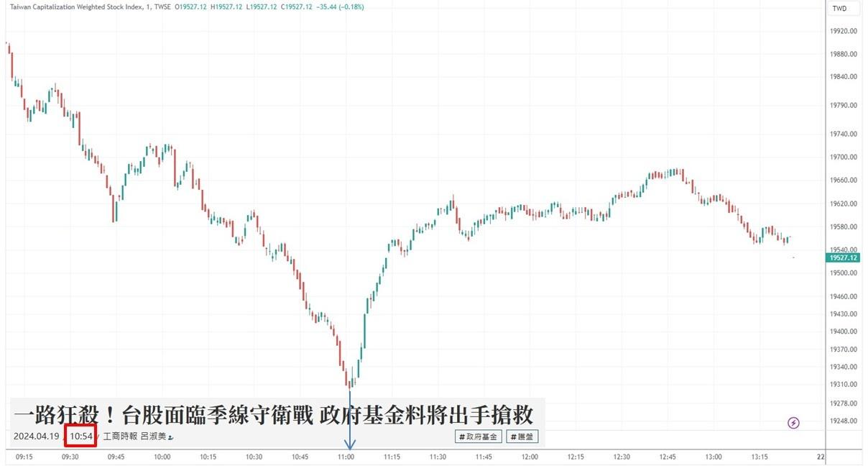Viewport: 868px width, 466px height.
Task: Click the purple lightning bolt icon
Action: 793,423
